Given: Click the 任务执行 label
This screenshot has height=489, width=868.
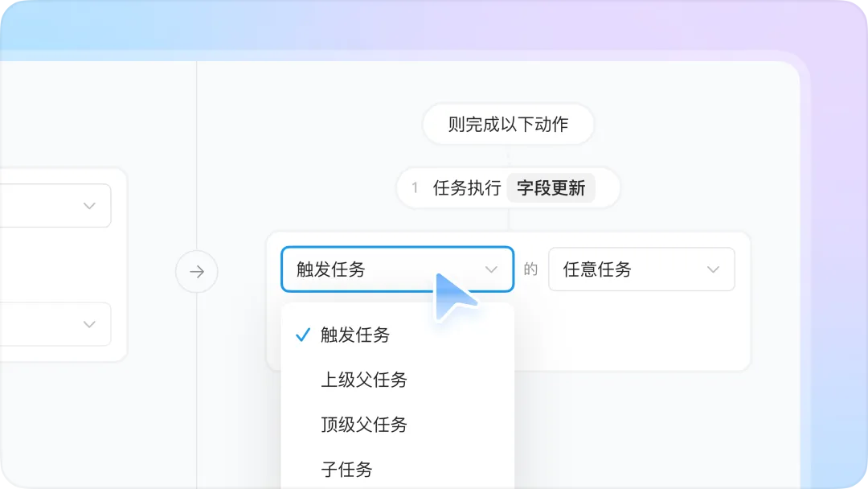Looking at the screenshot, I should [467, 188].
